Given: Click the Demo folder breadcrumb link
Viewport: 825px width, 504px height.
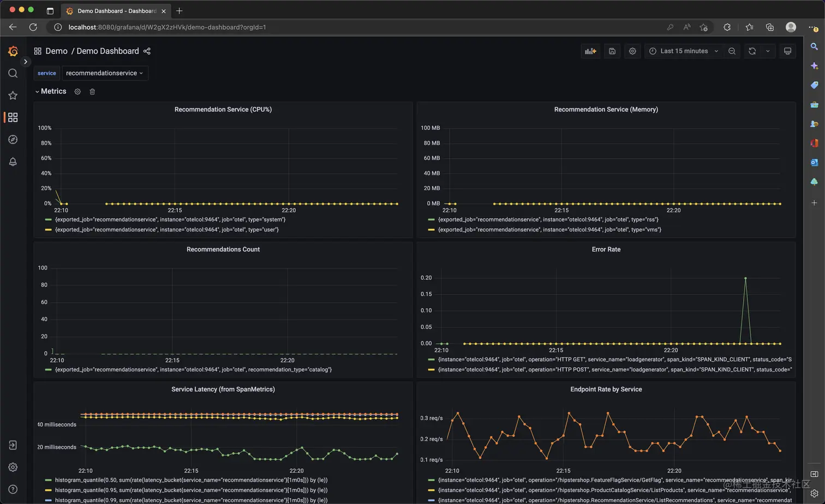Looking at the screenshot, I should (56, 51).
